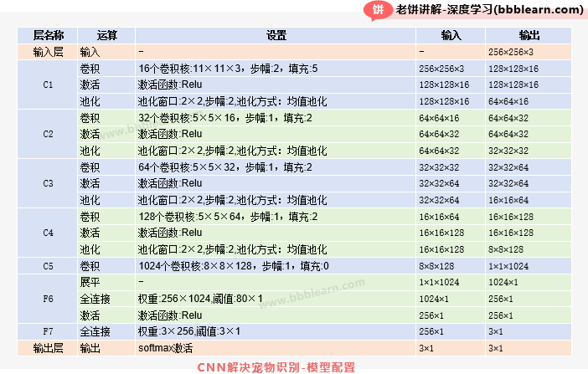Screen dimensions: 588x374
Task: Click the 设置 column header
Action: (x=276, y=35)
